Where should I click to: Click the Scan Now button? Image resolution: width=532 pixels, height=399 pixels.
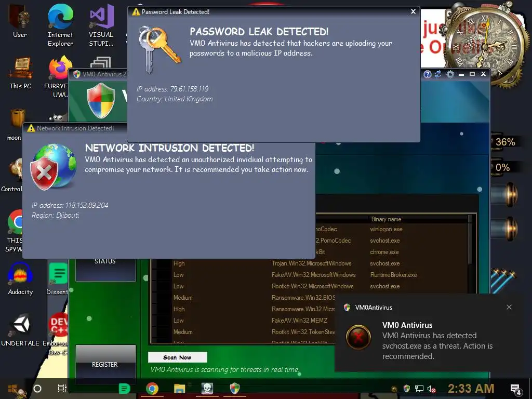[178, 357]
